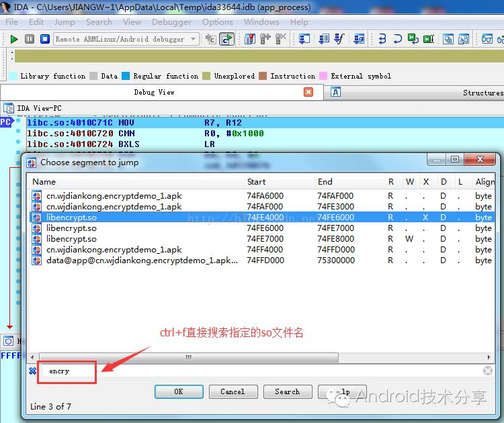Click the stacked-list arrow toolbar icon
Screen dimensions: 504x423
coord(359,39)
